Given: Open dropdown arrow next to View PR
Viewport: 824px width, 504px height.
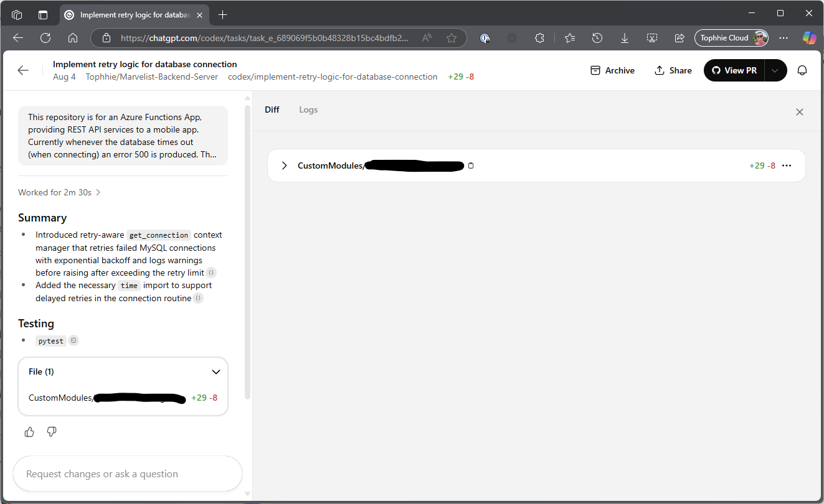Looking at the screenshot, I should tap(775, 70).
